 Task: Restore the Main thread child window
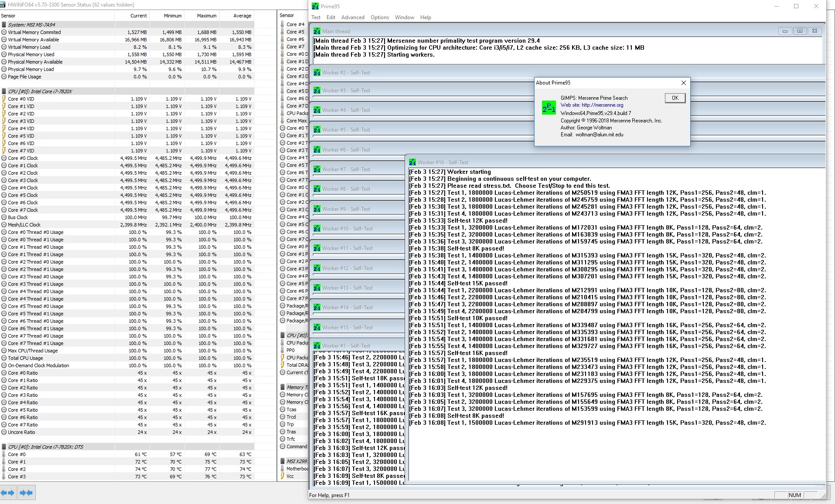point(800,31)
